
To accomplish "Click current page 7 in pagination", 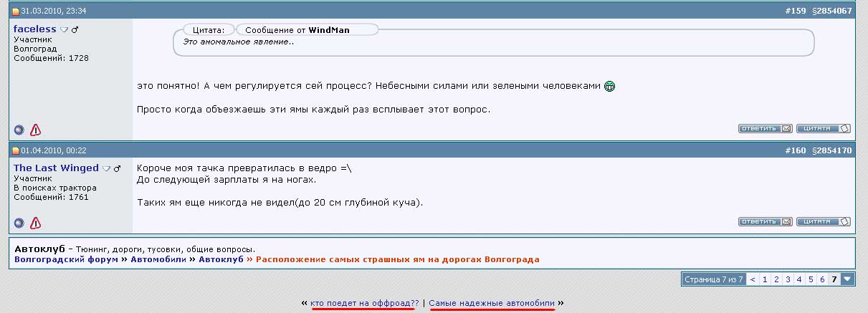I will pyautogui.click(x=834, y=279).
